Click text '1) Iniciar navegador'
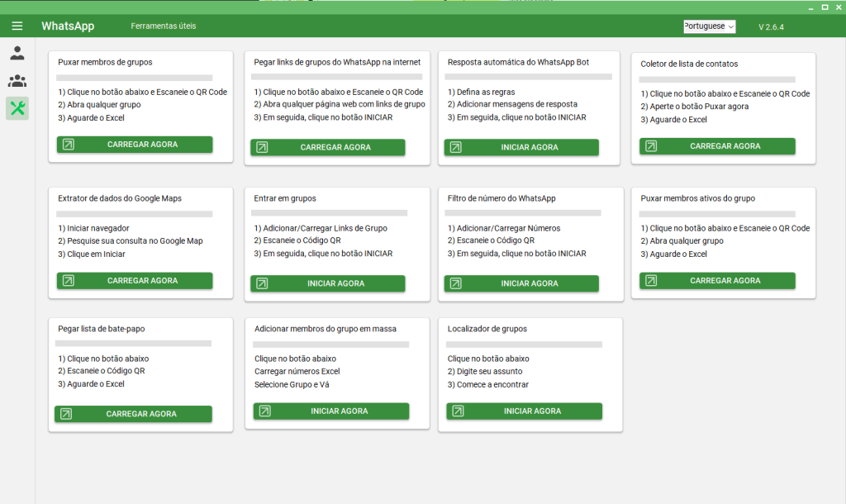Screen dimensions: 846x504 94,228
